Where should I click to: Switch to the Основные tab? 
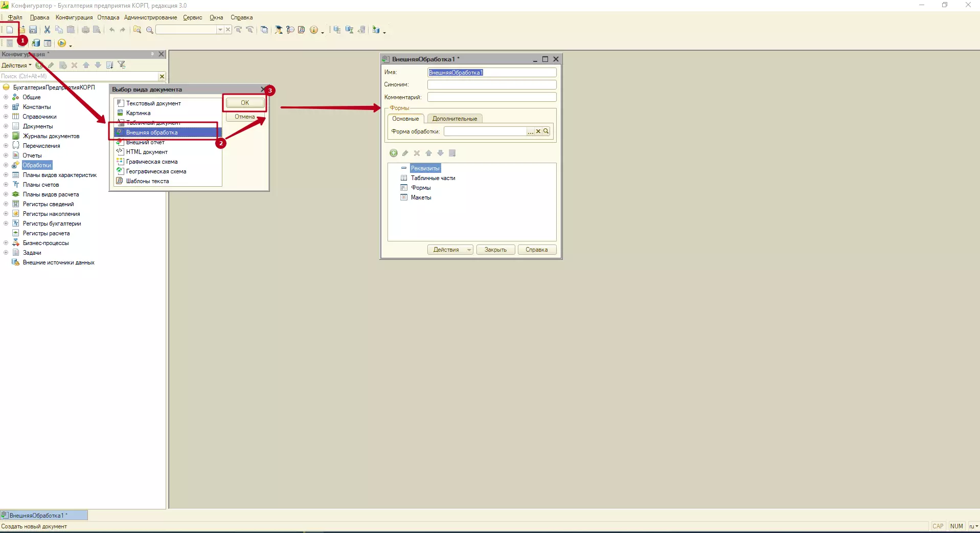click(405, 119)
